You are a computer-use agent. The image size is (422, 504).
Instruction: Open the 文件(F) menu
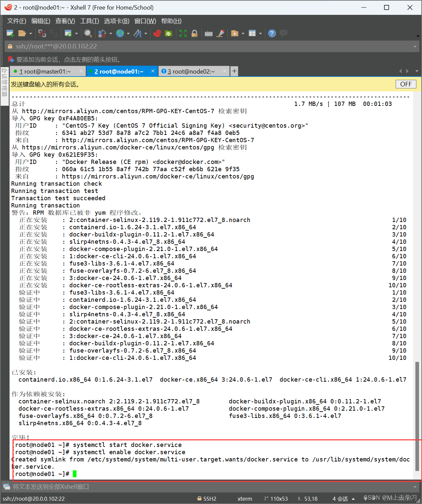[16, 21]
